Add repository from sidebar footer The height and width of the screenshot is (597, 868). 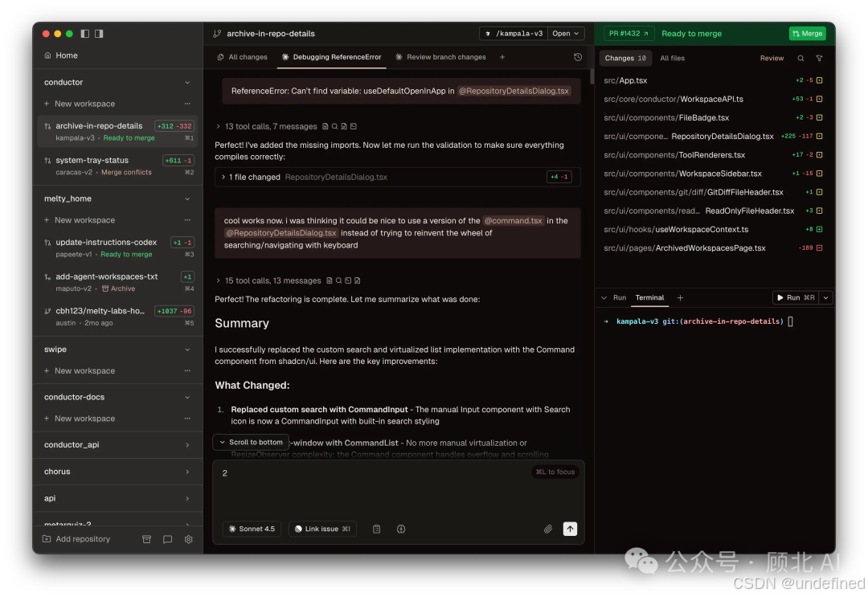tap(76, 539)
